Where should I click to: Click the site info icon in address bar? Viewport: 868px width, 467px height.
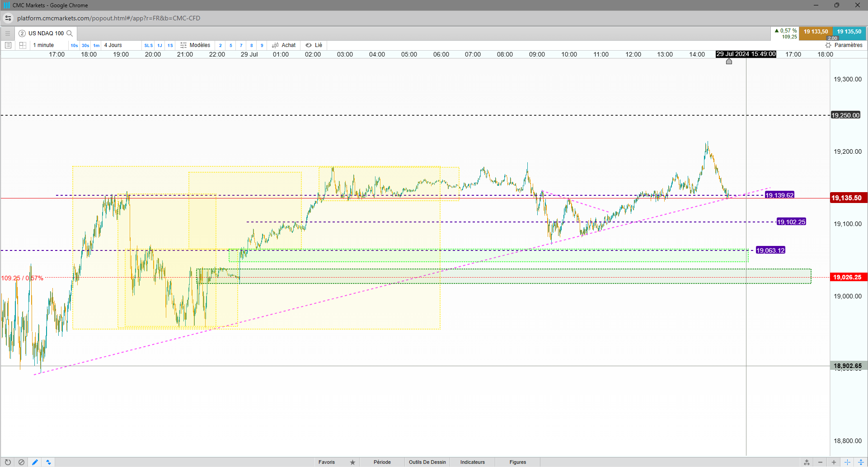point(8,18)
